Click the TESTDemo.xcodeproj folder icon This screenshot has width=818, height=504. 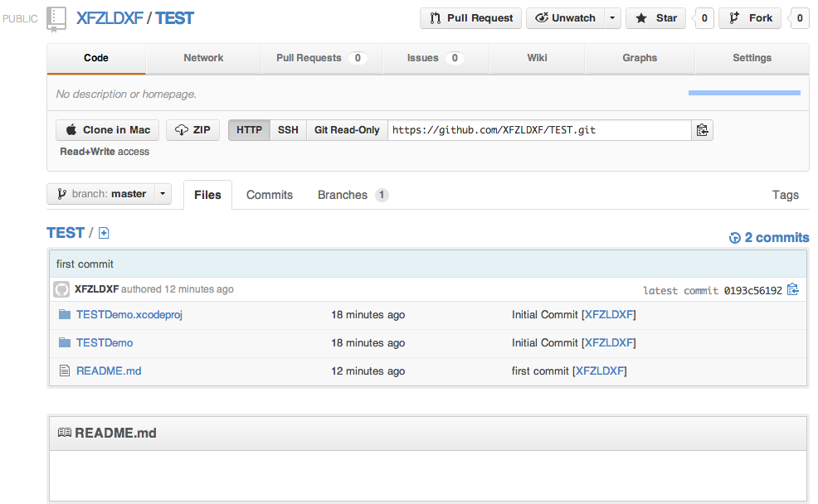[65, 315]
